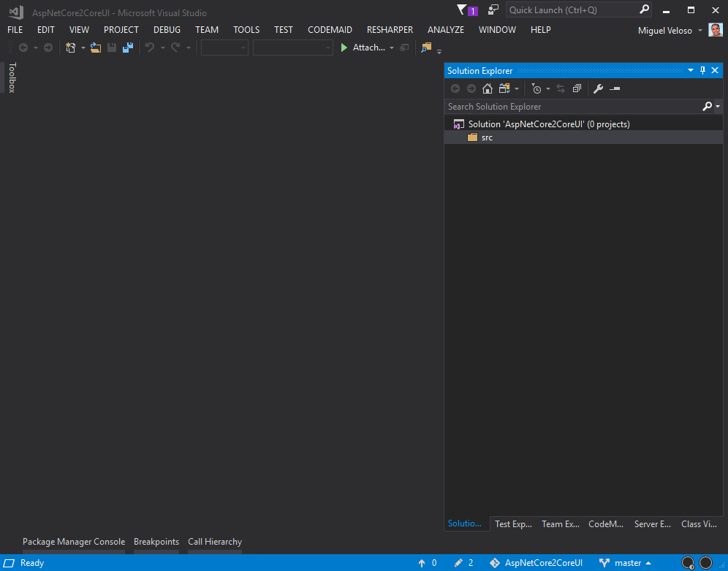Viewport: 728px width, 571px height.
Task: Open the VIEW menu
Action: click(x=79, y=30)
